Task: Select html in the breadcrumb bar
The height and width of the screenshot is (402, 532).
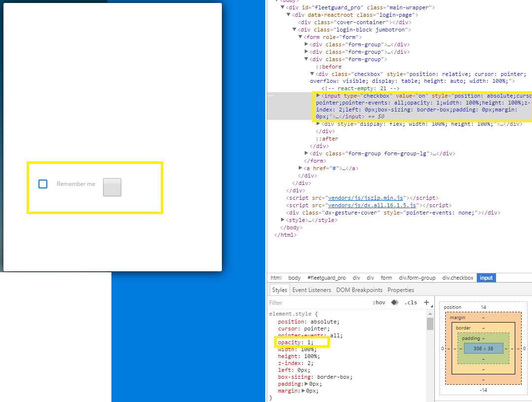Action: point(276,278)
